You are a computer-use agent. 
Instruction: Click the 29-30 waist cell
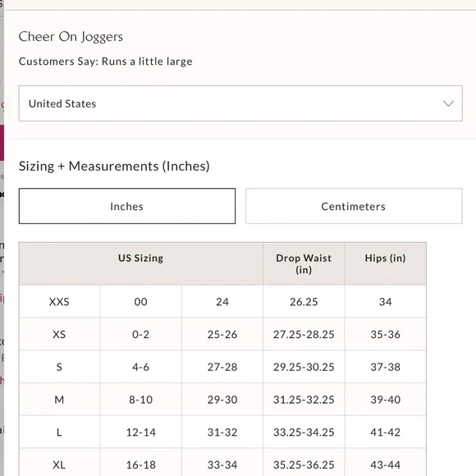[x=222, y=400]
